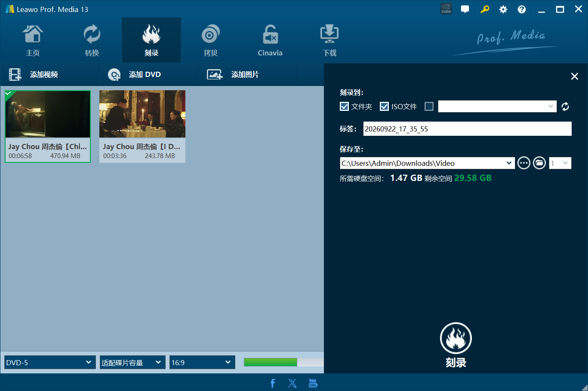Screen dimensions: 588x391
Task: Select the 刻录 burn module tab
Action: [151, 41]
